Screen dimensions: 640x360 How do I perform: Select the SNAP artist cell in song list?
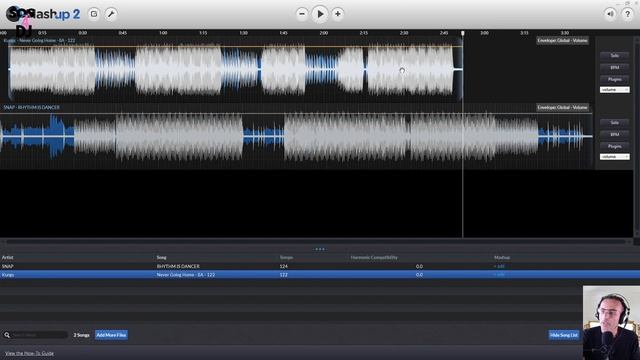pos(7,266)
